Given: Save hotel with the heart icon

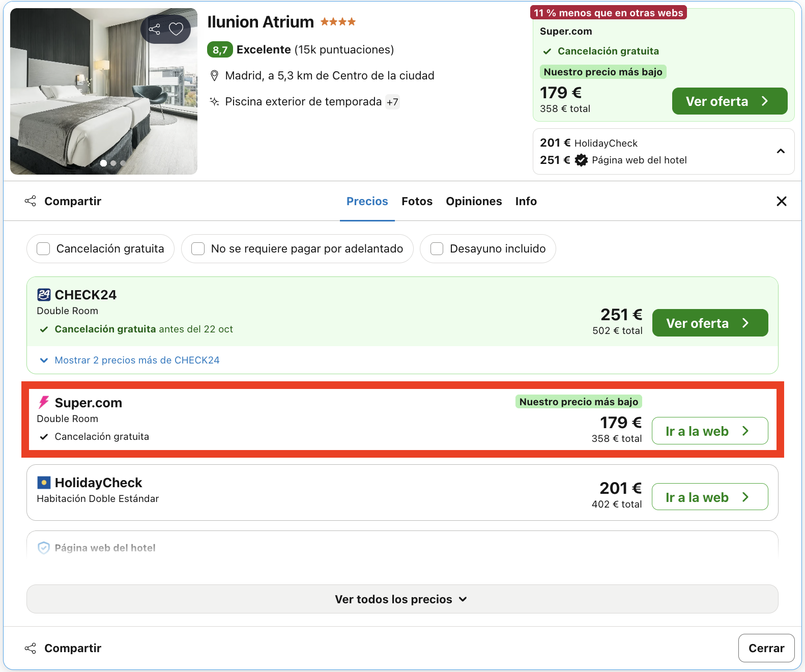Looking at the screenshot, I should tap(176, 29).
